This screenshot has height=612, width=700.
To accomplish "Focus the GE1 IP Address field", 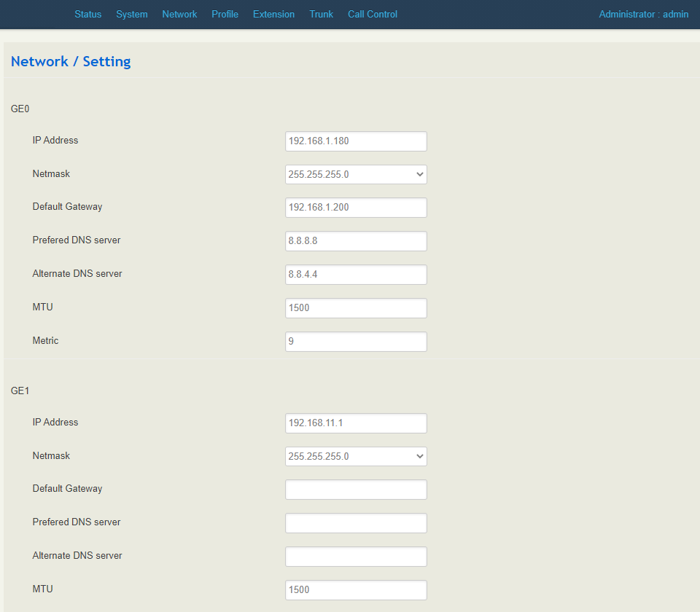I will tap(356, 423).
